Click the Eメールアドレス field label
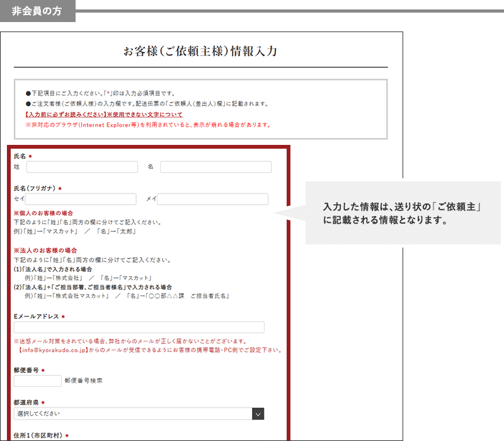This screenshot has width=504, height=441. 36,316
